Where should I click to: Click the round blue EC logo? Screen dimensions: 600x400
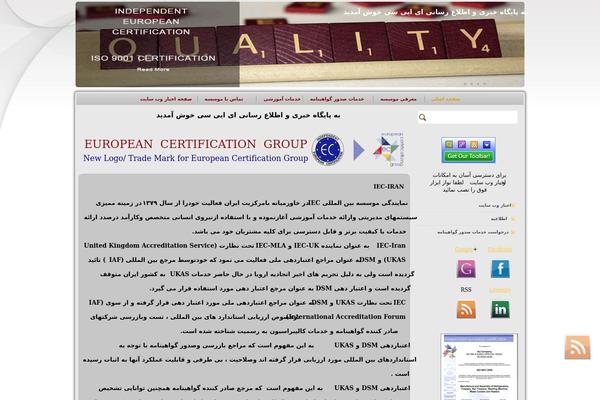328,150
